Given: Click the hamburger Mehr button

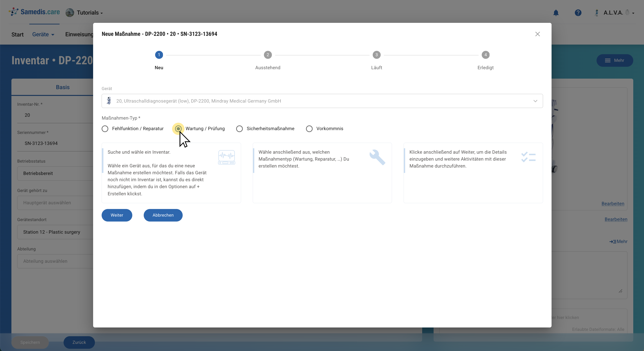Looking at the screenshot, I should tap(614, 60).
